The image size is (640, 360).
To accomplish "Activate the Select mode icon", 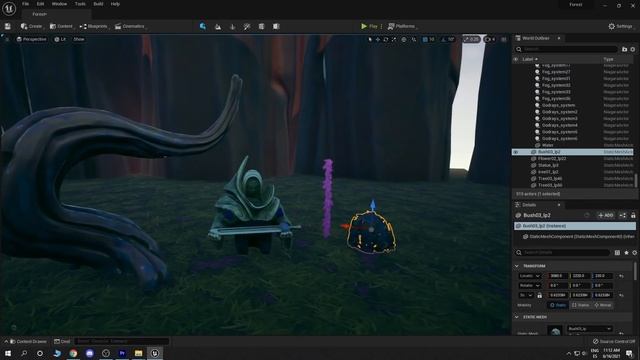I will point(203,26).
